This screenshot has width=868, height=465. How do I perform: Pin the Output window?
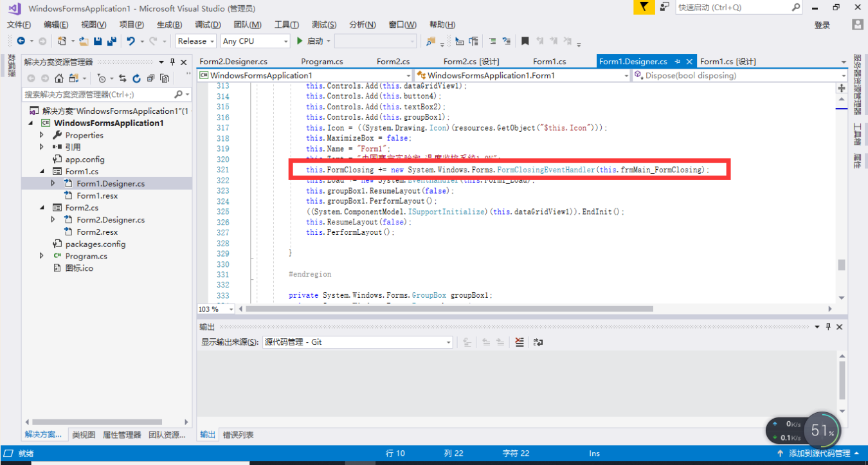828,326
